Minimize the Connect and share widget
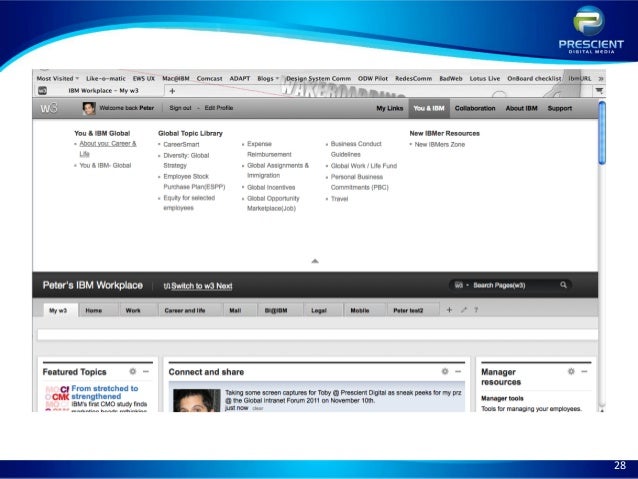The height and width of the screenshot is (479, 638). point(458,371)
